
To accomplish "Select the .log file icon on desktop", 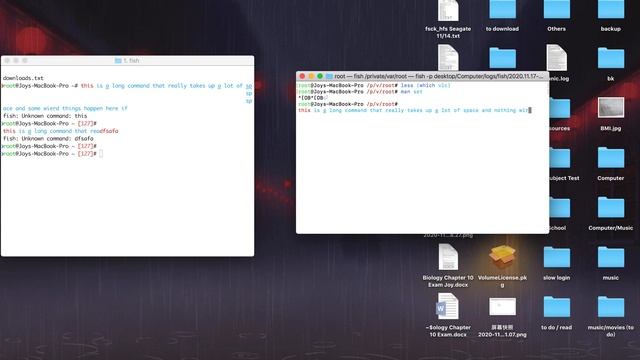I will tap(557, 58).
